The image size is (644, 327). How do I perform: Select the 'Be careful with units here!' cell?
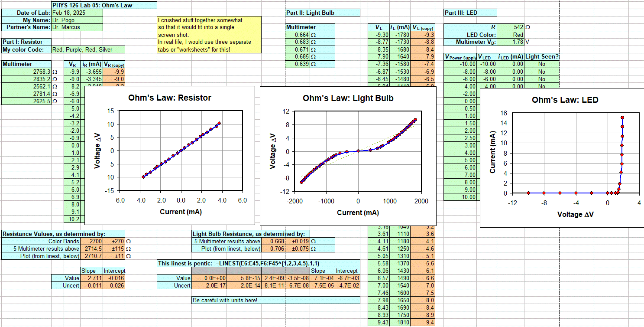pyautogui.click(x=275, y=300)
